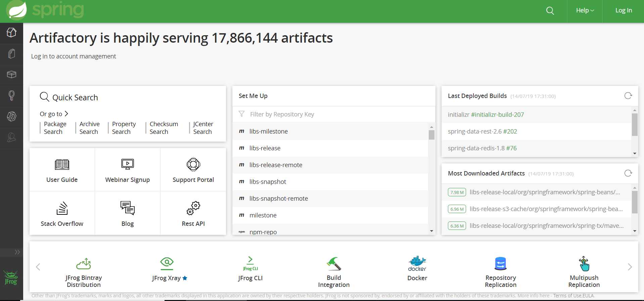Go to Package Search
Viewport: 644px width, 301px height.
pyautogui.click(x=55, y=128)
